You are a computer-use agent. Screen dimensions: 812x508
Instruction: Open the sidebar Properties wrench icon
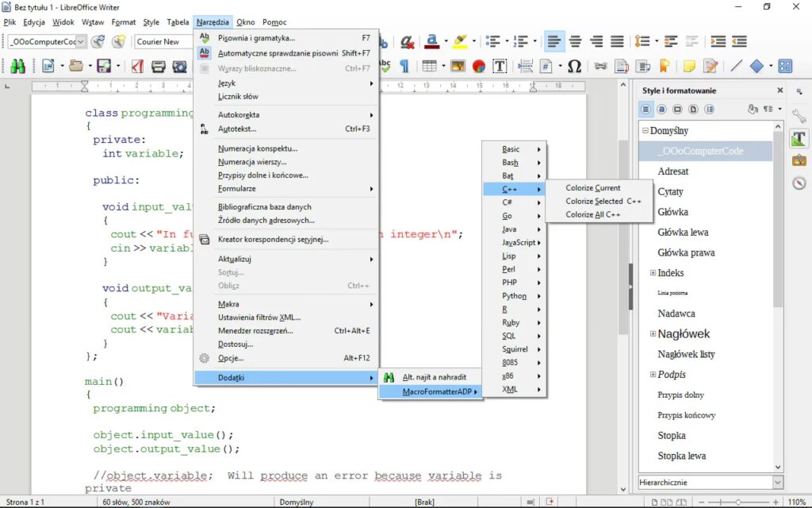(x=799, y=117)
